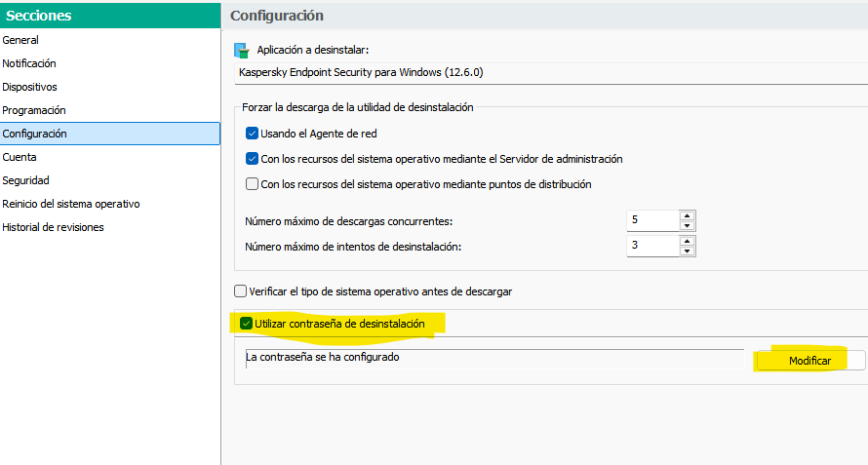Click the application uninstall icon
The width and height of the screenshot is (868, 465).
241,51
